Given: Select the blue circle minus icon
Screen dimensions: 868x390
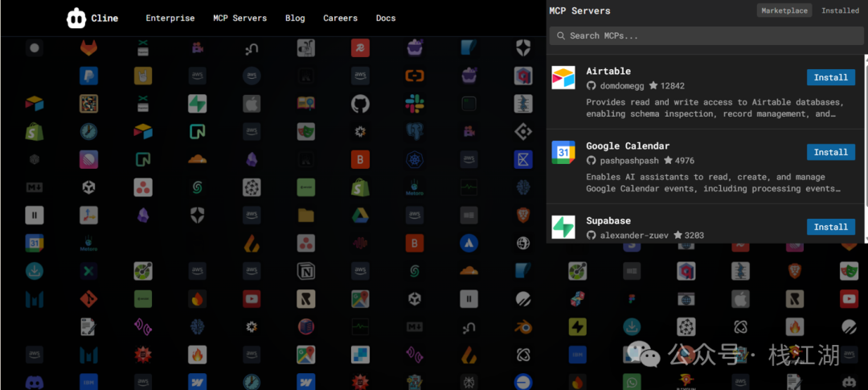Looking at the screenshot, I should pos(522,382).
